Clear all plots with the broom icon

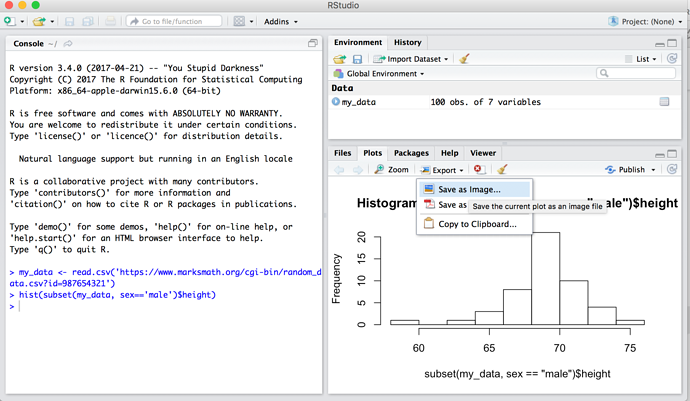click(502, 170)
